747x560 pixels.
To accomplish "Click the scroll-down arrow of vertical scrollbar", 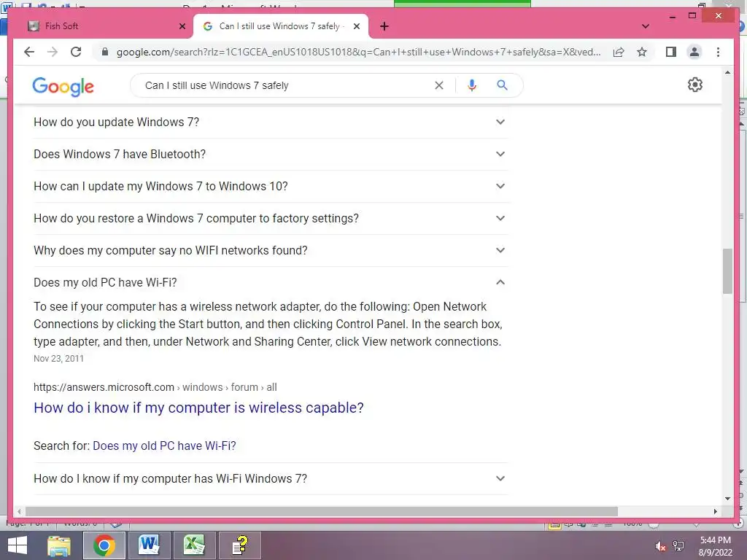I will coord(727,499).
